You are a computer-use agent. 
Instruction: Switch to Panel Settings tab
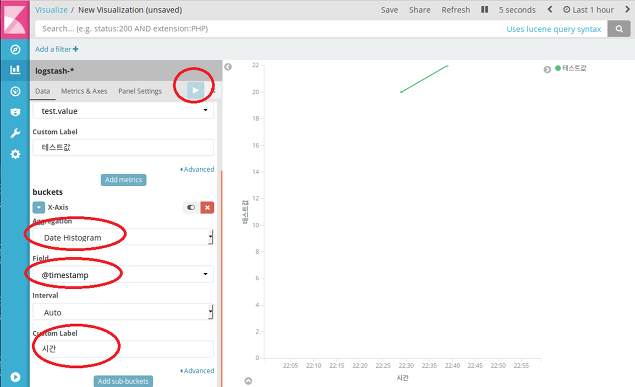point(140,91)
